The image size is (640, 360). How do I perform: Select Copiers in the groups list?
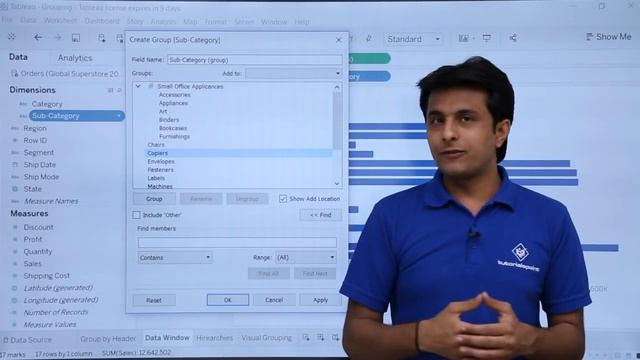pyautogui.click(x=238, y=153)
